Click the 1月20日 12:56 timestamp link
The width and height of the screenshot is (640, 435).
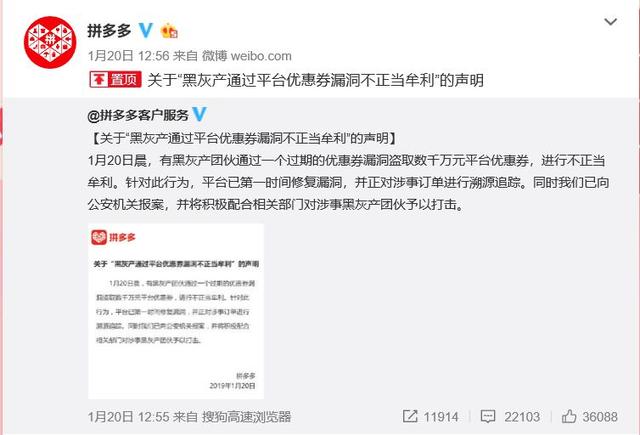pyautogui.click(x=128, y=56)
